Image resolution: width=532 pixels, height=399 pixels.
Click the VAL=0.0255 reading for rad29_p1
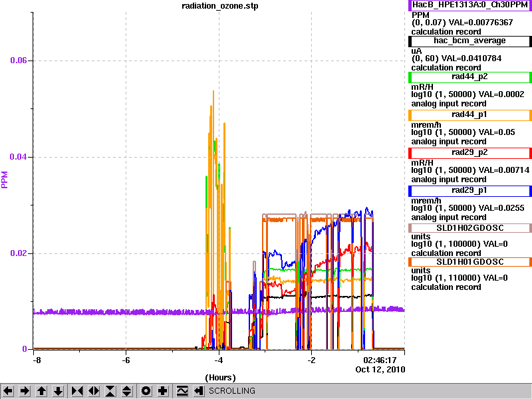coord(501,208)
